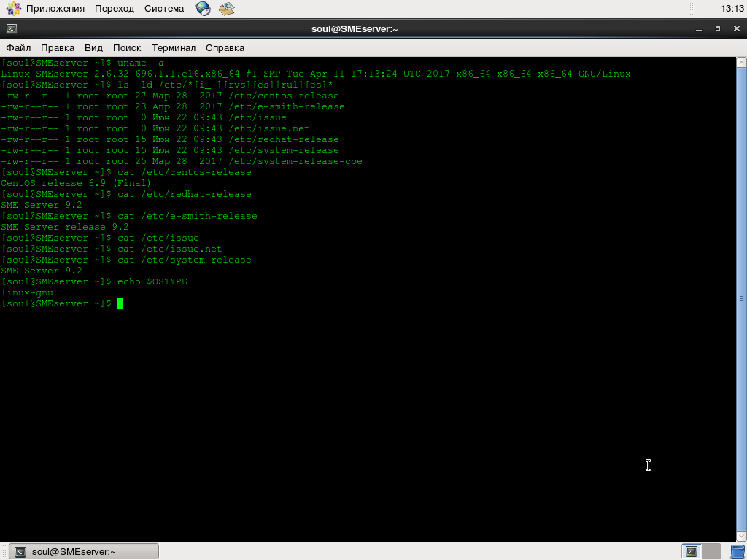Open the Справка menu
The width and height of the screenshot is (747, 560).
click(225, 47)
